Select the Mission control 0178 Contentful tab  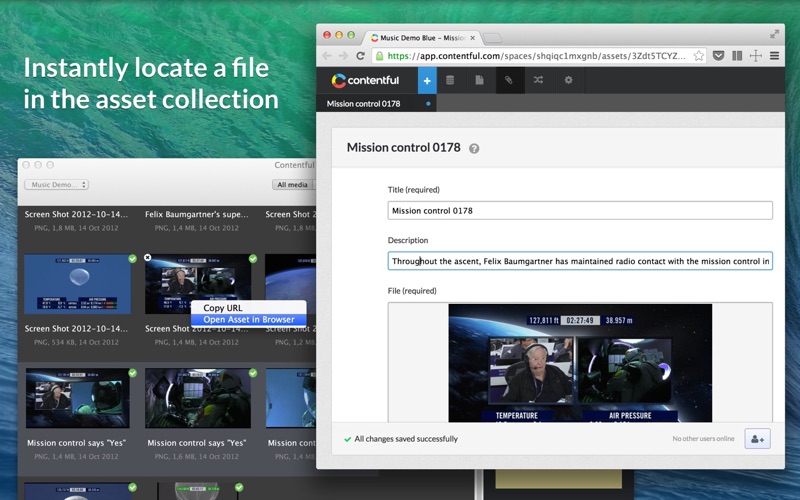tap(377, 104)
